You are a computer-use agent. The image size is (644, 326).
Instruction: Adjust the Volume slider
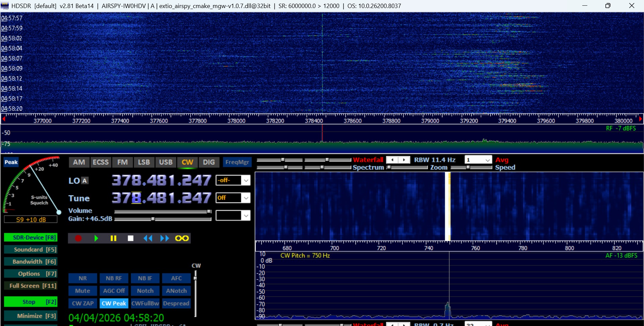209,211
